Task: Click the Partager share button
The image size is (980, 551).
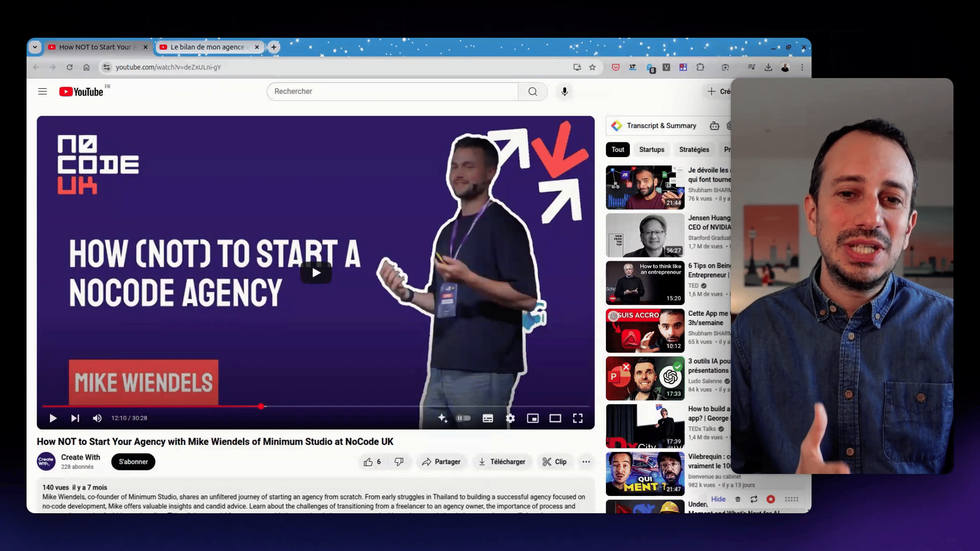Action: [442, 462]
